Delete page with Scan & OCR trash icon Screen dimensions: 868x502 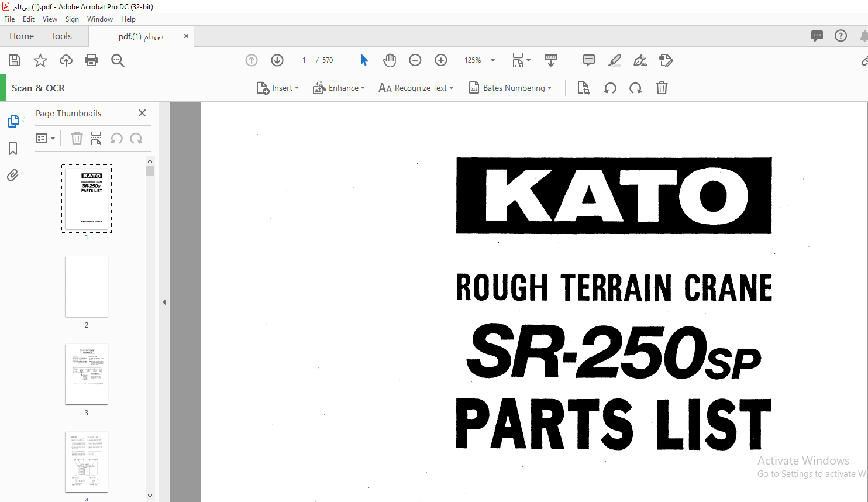[x=662, y=88]
